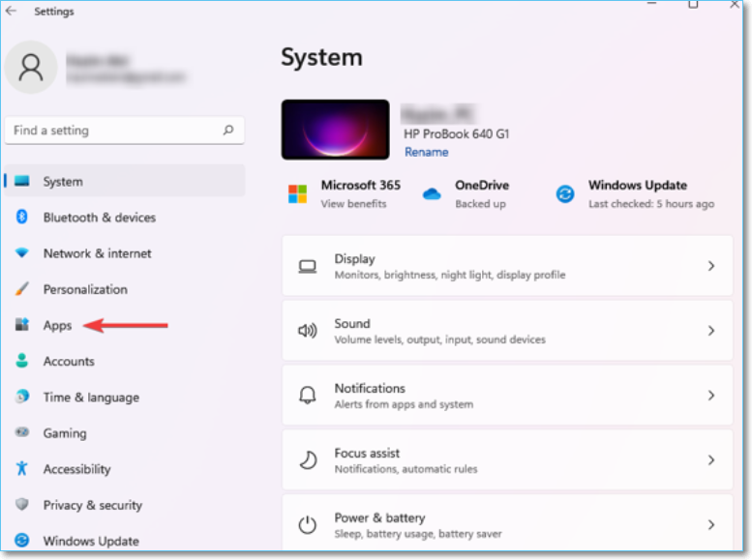Click the Gaming controller icon in sidebar
Screen dimensions: 752x560
click(21, 433)
